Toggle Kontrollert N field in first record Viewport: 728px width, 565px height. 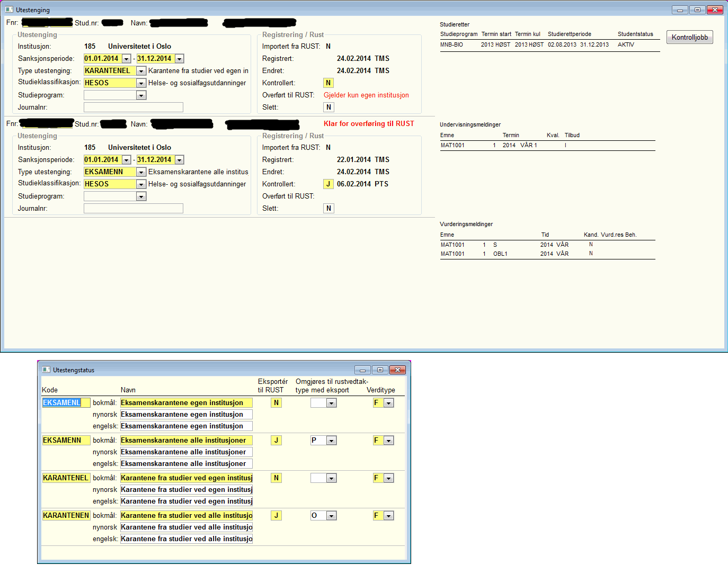click(x=329, y=83)
